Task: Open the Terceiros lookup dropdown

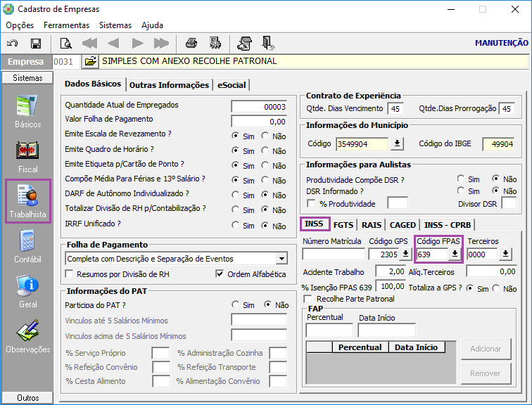Action: (x=505, y=254)
